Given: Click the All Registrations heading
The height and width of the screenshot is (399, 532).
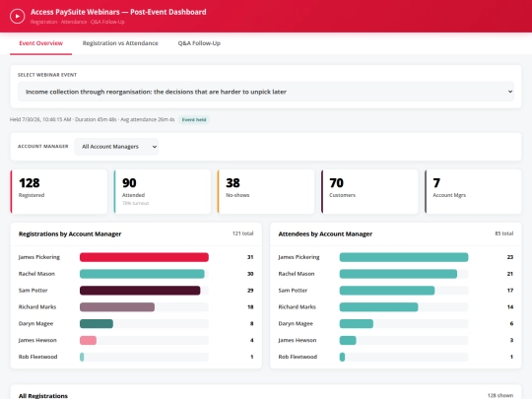Looking at the screenshot, I should coord(43,396).
